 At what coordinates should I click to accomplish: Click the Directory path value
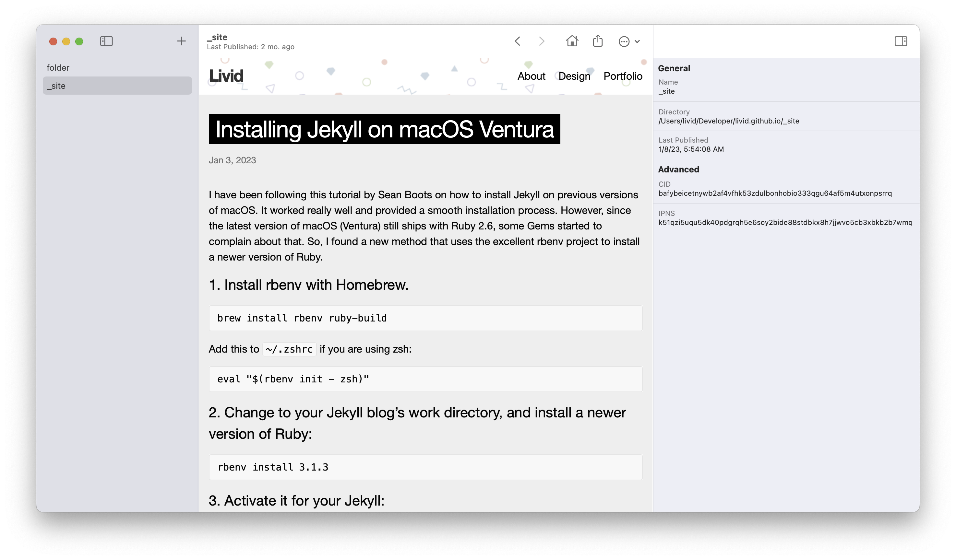click(x=729, y=121)
